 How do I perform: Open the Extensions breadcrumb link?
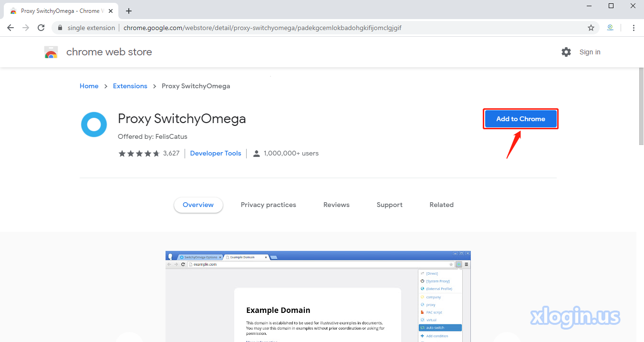130,86
